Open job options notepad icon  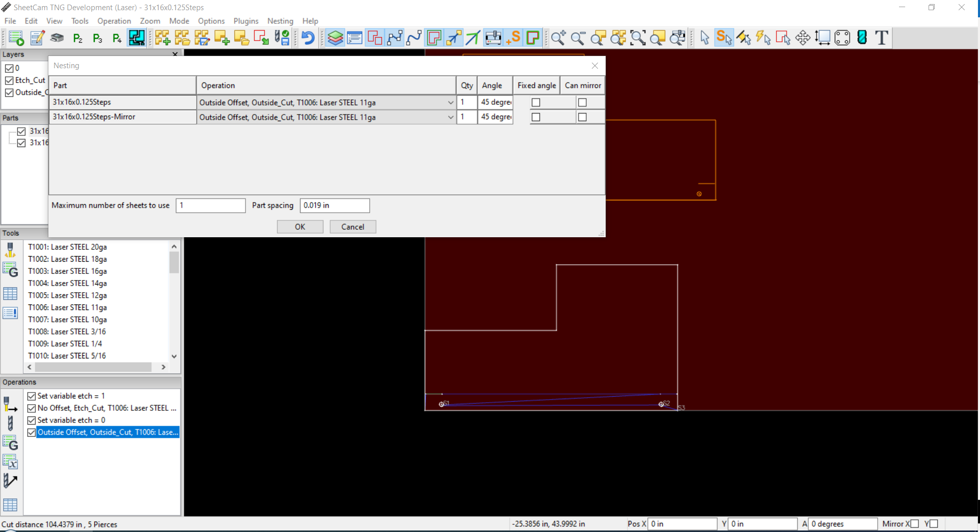click(37, 38)
